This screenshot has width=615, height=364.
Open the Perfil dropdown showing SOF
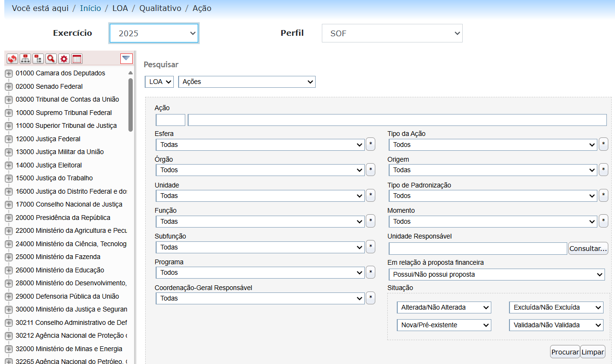pos(392,33)
